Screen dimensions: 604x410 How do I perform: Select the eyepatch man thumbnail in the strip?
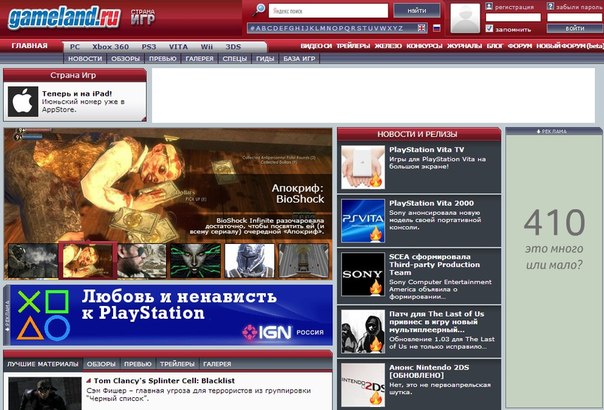pyautogui.click(x=142, y=260)
